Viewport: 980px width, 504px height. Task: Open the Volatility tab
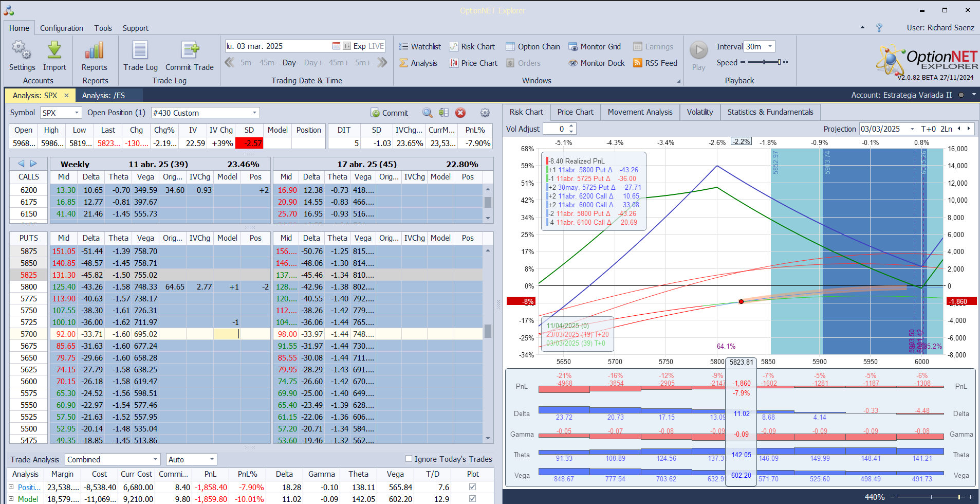700,112
